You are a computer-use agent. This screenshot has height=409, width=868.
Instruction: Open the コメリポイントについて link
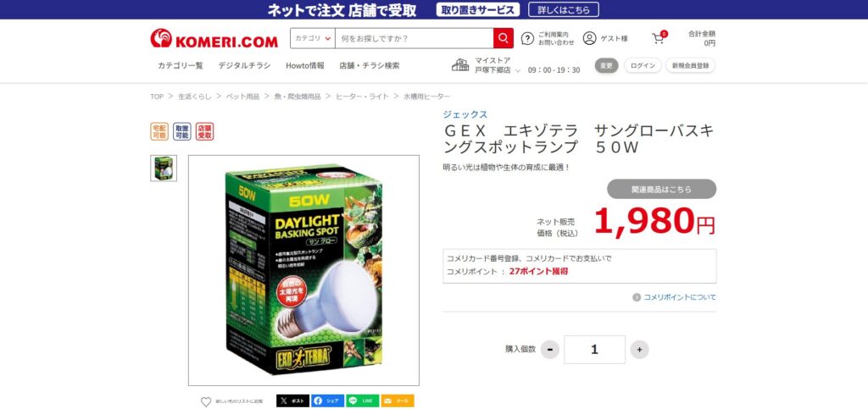(x=674, y=297)
